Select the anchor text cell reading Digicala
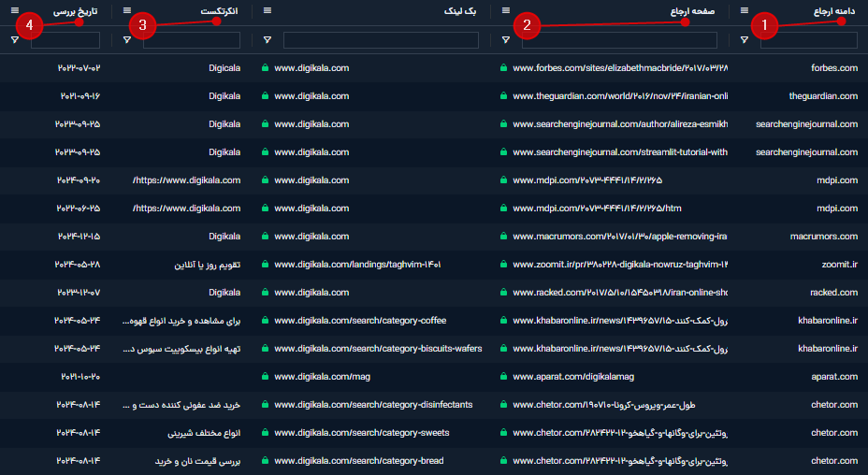This screenshot has height=475, width=868. 224,68
